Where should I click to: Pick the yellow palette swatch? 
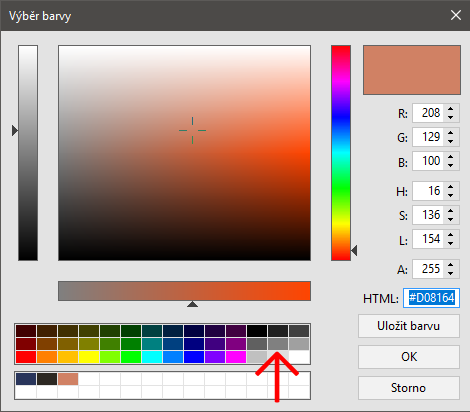(x=89, y=357)
